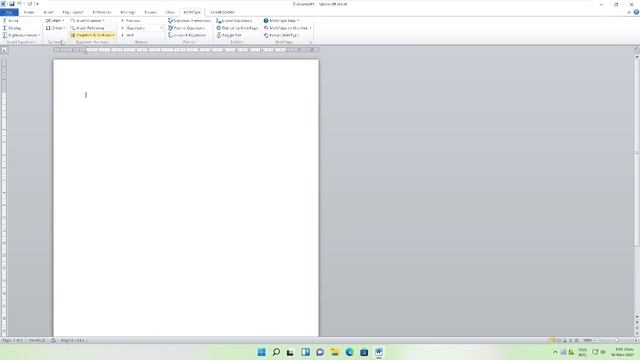
Task: Click inside the blank document page
Action: tap(186, 198)
